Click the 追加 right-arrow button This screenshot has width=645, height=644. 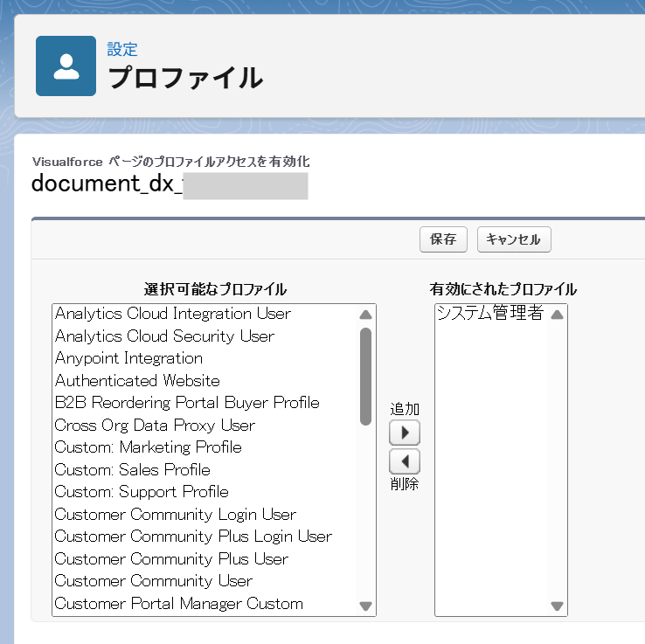405,433
